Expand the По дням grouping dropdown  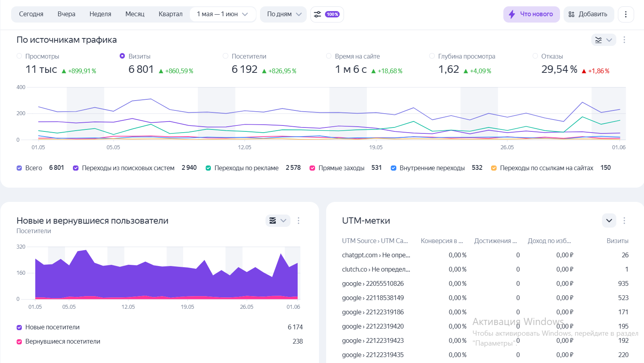pos(283,14)
